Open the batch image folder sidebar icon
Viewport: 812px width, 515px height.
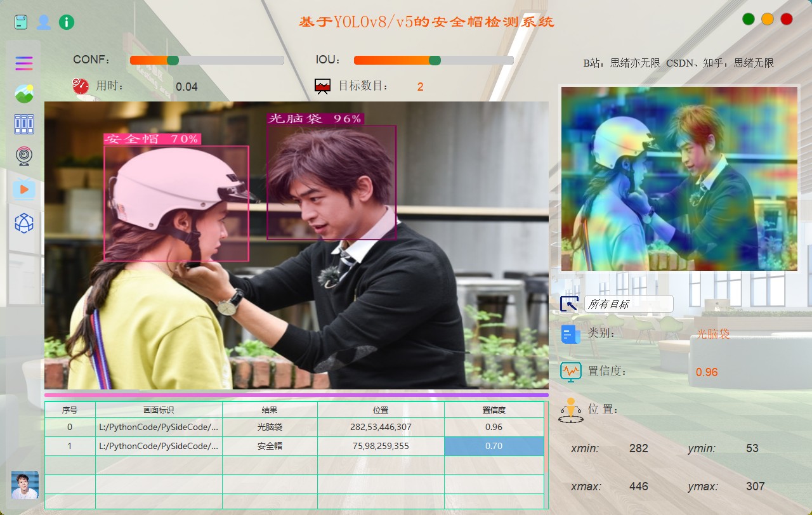tap(24, 124)
